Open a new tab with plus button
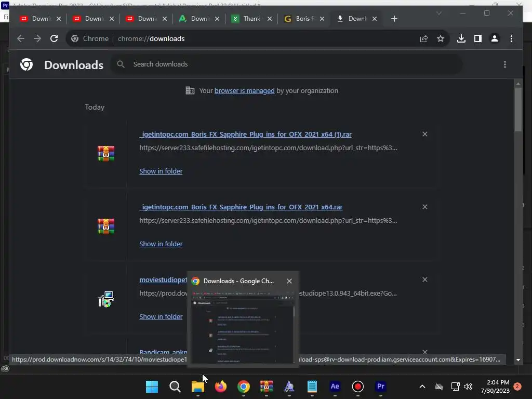 394,19
